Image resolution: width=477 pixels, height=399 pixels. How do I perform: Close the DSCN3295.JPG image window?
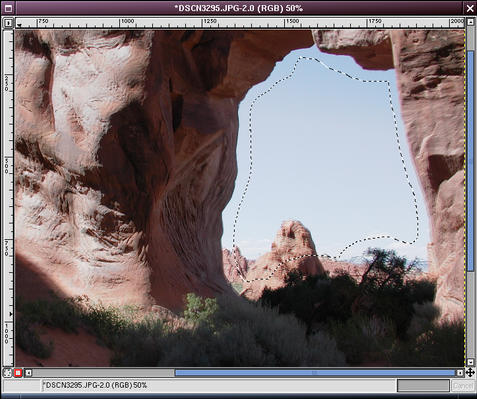coord(470,8)
